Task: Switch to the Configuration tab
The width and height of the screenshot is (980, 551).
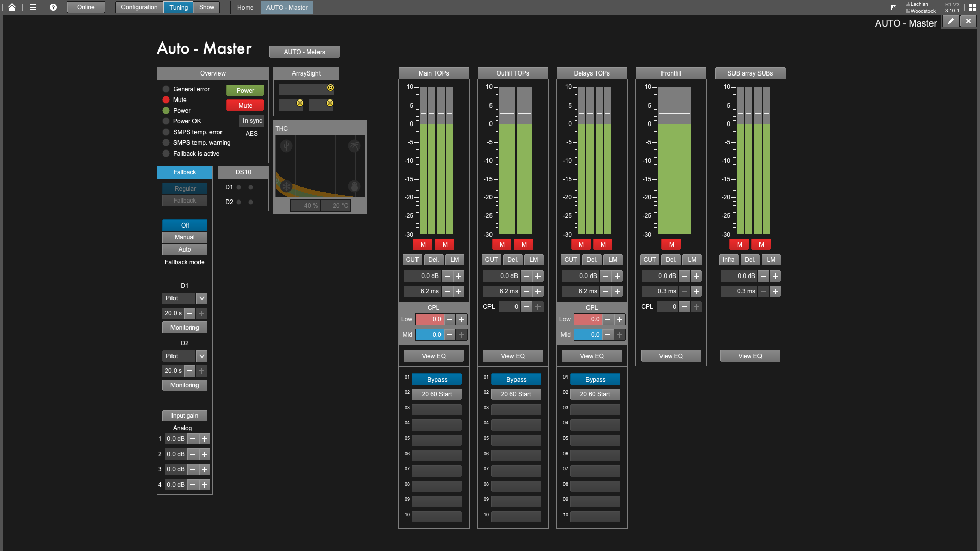Action: [139, 7]
